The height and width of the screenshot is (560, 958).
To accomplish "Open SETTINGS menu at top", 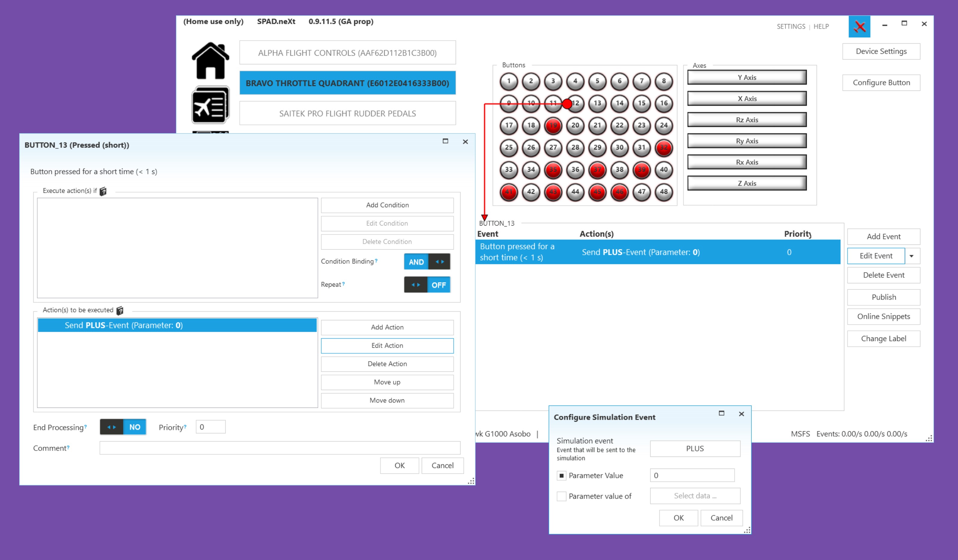I will (791, 26).
